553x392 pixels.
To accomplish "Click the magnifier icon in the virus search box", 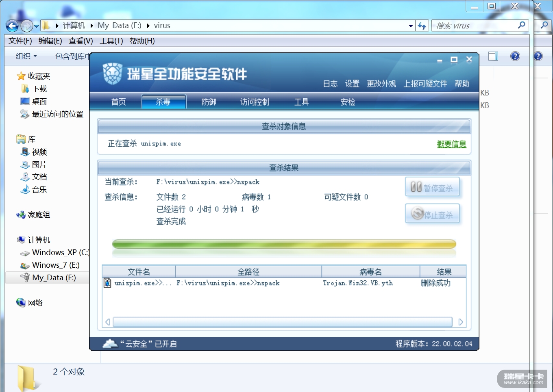I will tap(522, 25).
